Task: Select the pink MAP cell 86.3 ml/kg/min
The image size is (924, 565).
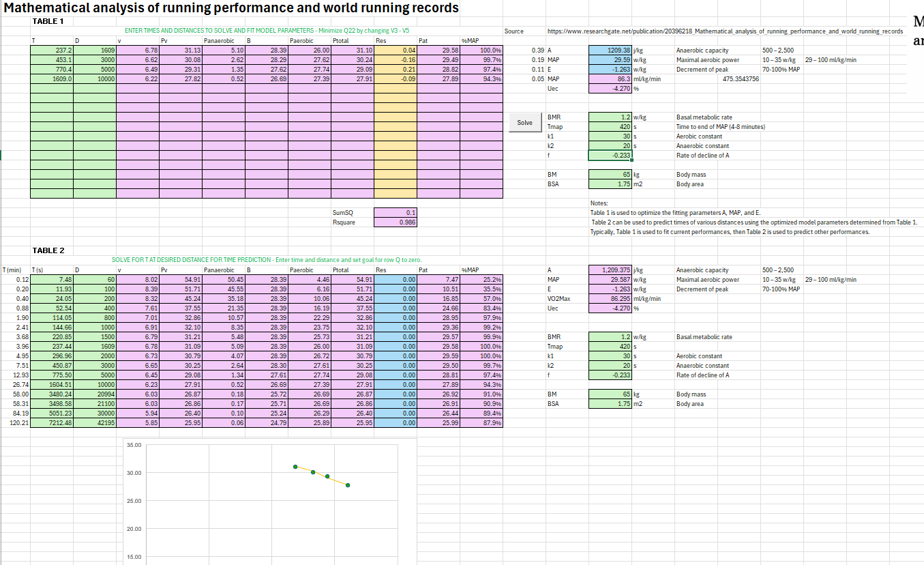Action: (610, 79)
